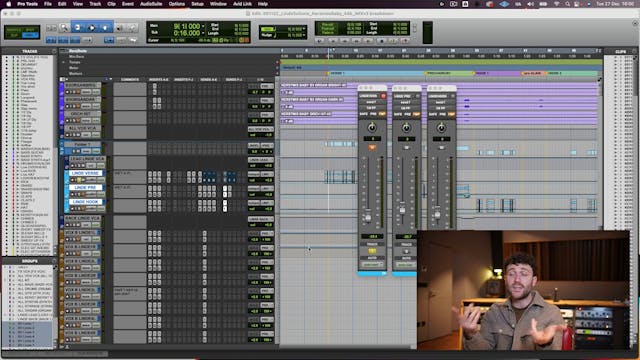
Task: Open the Groups list popup menu icon
Action: click(x=54, y=261)
